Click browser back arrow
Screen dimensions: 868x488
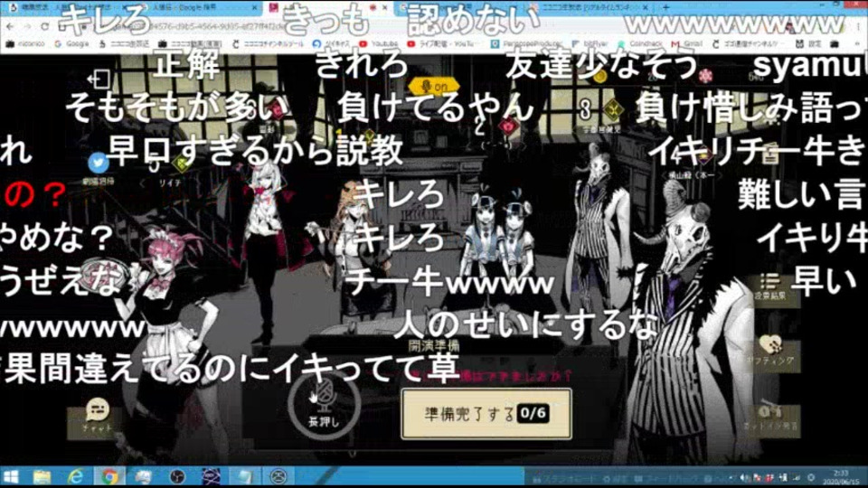11,26
